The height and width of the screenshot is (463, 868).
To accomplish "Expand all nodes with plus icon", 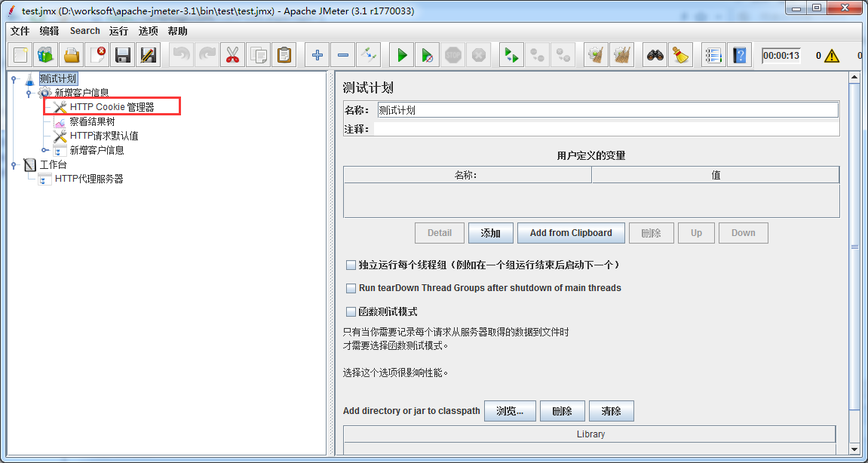I will [x=317, y=55].
